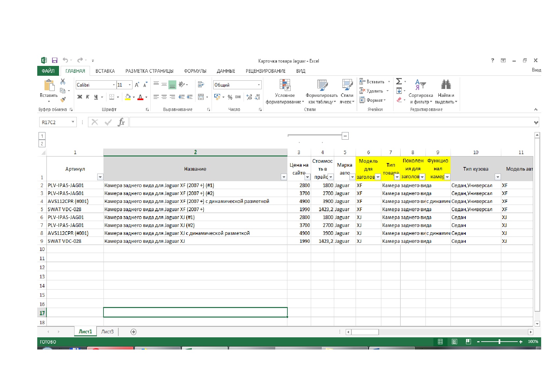Image resolution: width=555 pixels, height=392 pixels.
Task: Switch to Page Layout view in status bar
Action: point(454,342)
